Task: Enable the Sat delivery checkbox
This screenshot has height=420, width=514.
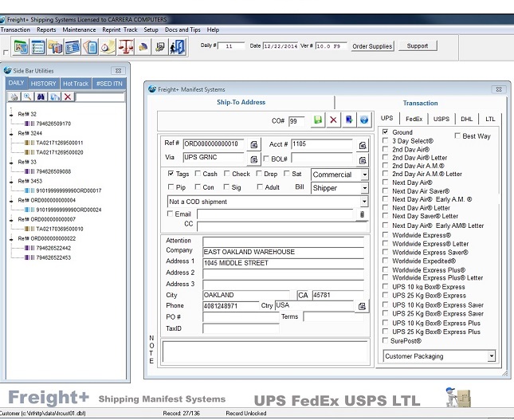Action: [x=287, y=174]
